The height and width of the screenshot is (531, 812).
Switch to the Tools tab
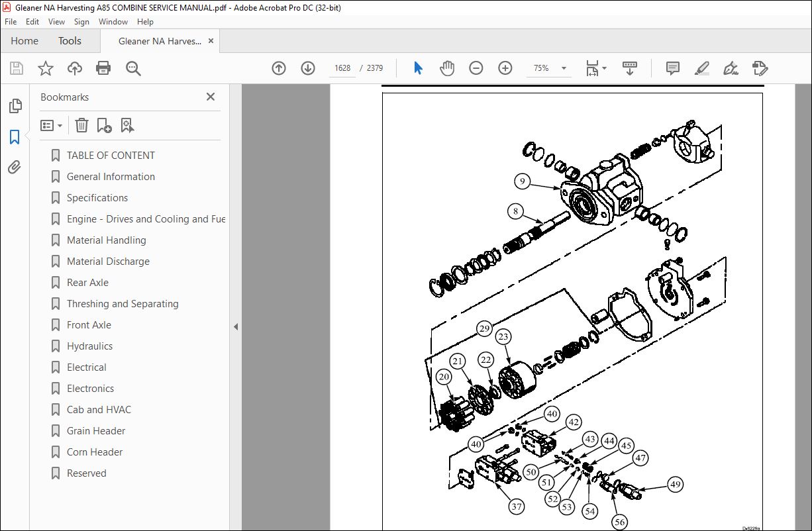click(x=70, y=41)
